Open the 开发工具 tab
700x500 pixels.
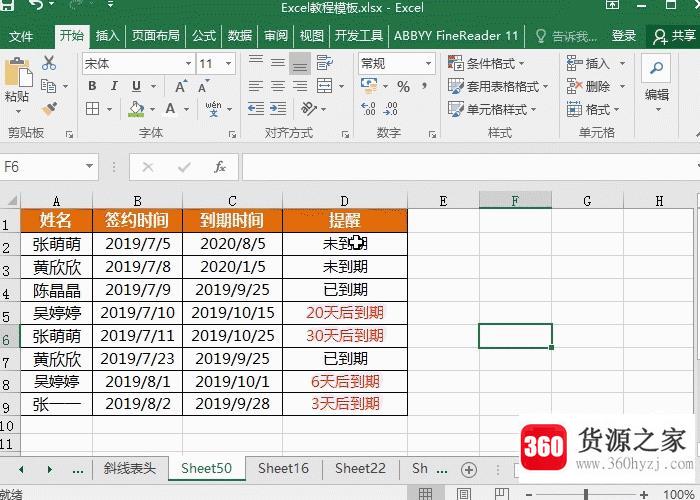(x=358, y=36)
